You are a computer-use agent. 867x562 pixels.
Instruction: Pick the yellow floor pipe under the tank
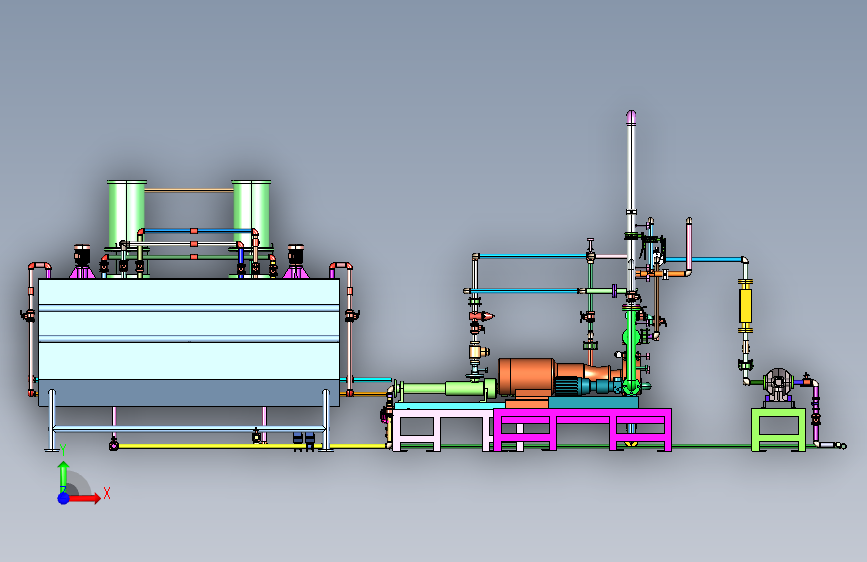click(x=252, y=446)
